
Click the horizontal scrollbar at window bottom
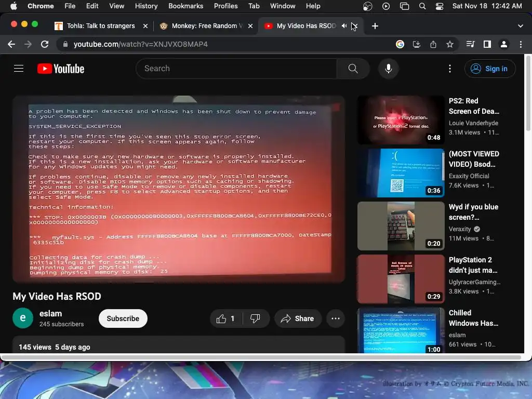pyautogui.click(x=261, y=357)
